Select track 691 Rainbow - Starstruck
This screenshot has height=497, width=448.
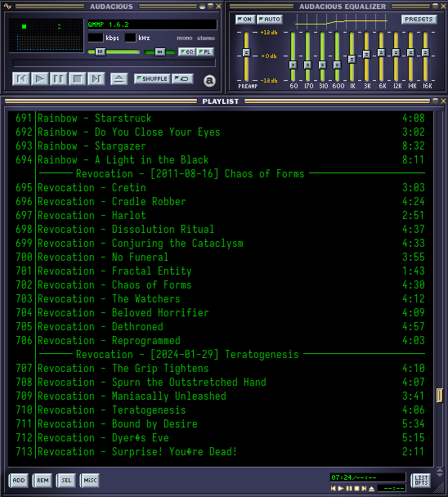tap(221, 119)
